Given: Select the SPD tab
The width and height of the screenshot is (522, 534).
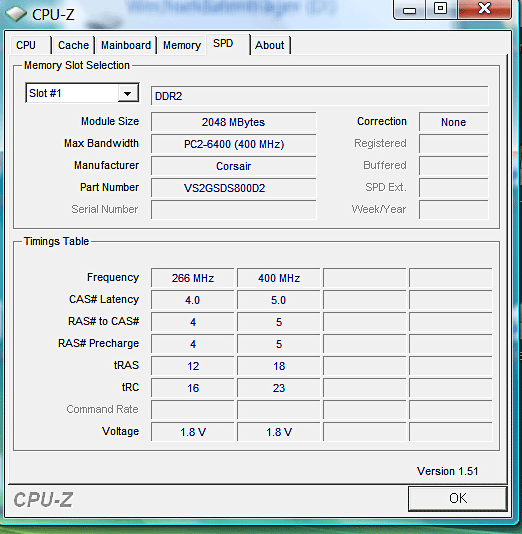Looking at the screenshot, I should click(228, 44).
